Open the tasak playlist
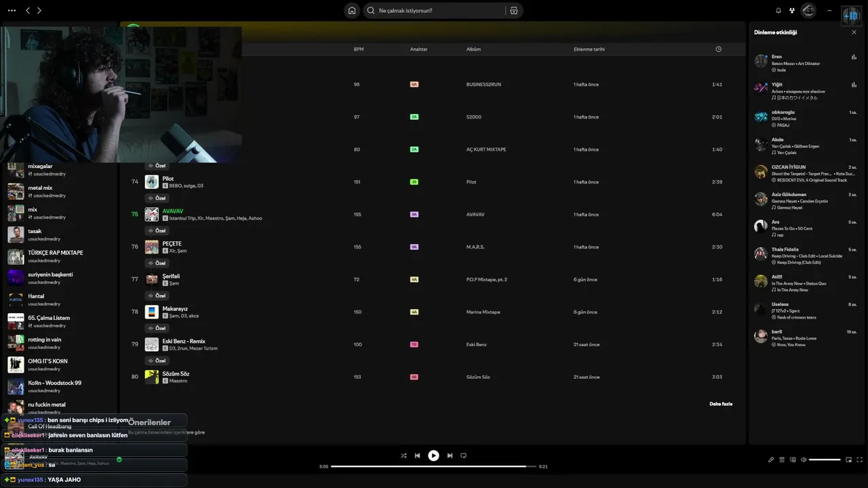 60,235
